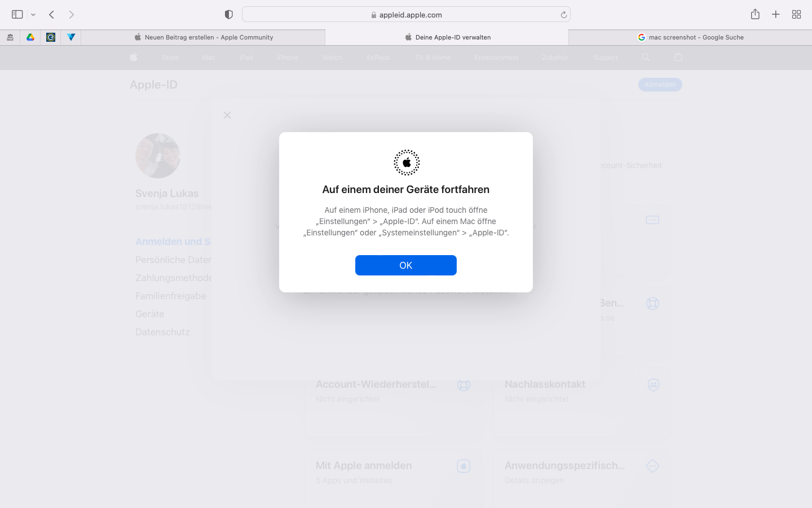Open the pinned blue V-shaped tab
Image resolution: width=812 pixels, height=508 pixels.
pos(71,37)
